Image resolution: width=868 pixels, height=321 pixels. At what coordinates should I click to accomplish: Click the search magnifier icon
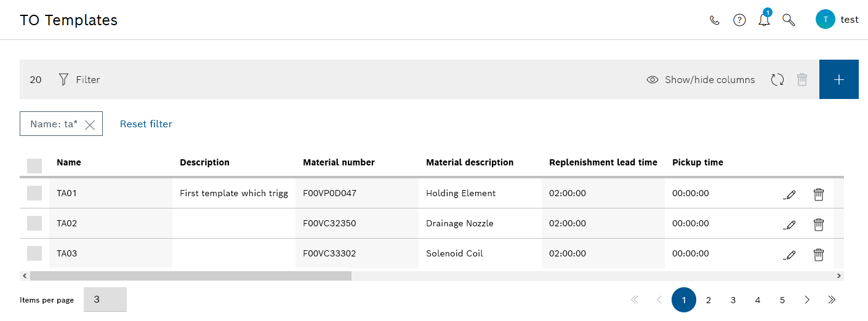(789, 20)
